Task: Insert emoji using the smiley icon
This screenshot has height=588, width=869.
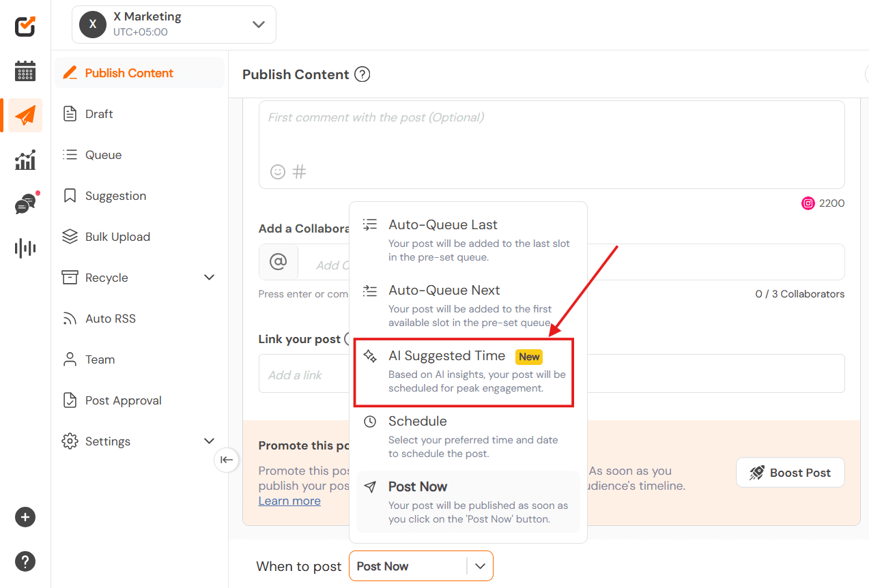Action: [x=278, y=172]
